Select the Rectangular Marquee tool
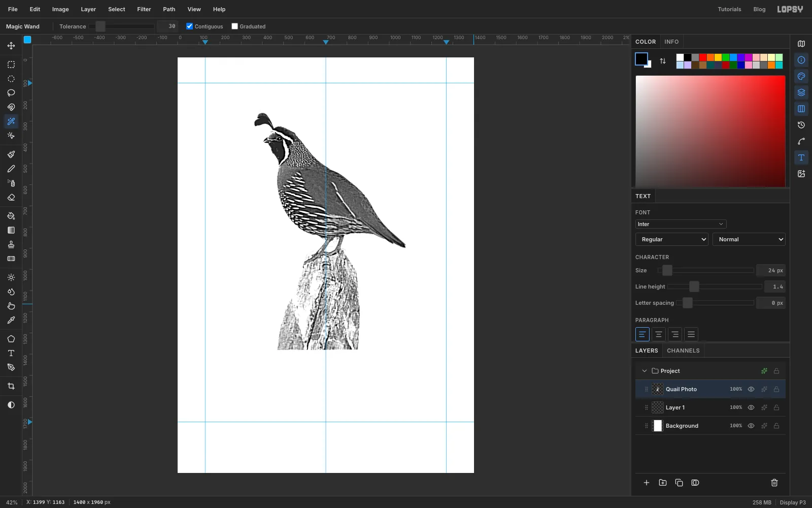Screen dimensions: 812x508 coord(11,65)
